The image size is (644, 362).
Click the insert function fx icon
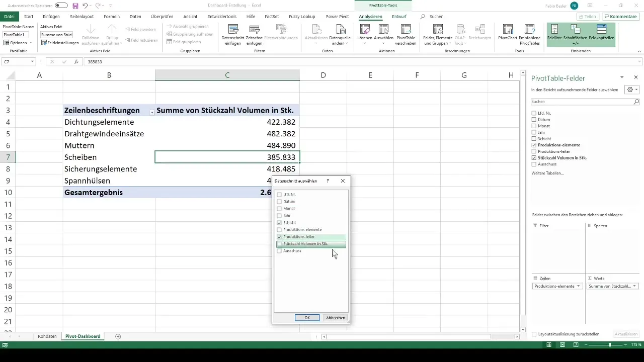pyautogui.click(x=76, y=62)
